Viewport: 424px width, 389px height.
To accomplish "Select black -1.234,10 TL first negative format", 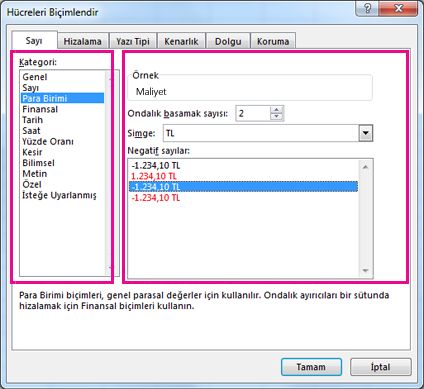I will click(x=243, y=165).
